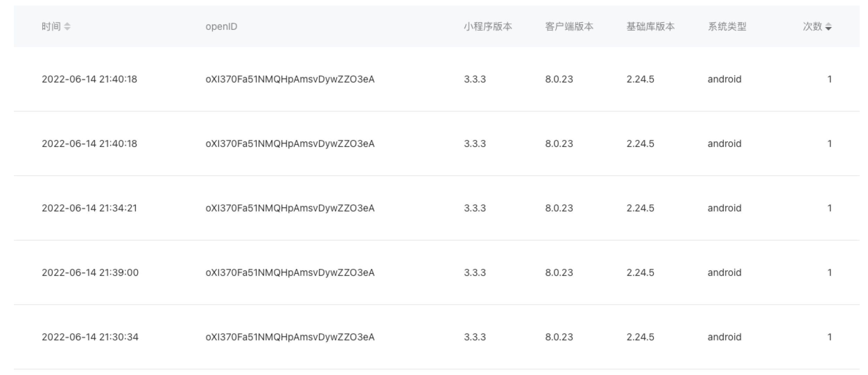Image resolution: width=868 pixels, height=375 pixels.
Task: Click count 1 in the 21:30:34 row
Action: (829, 337)
